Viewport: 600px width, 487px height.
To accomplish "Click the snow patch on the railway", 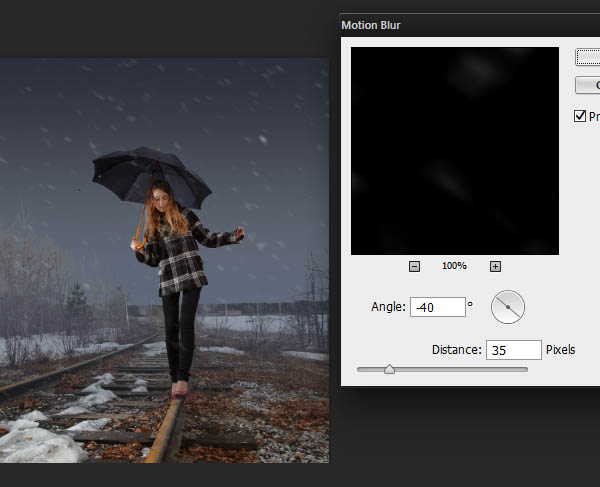I will pos(40,440).
